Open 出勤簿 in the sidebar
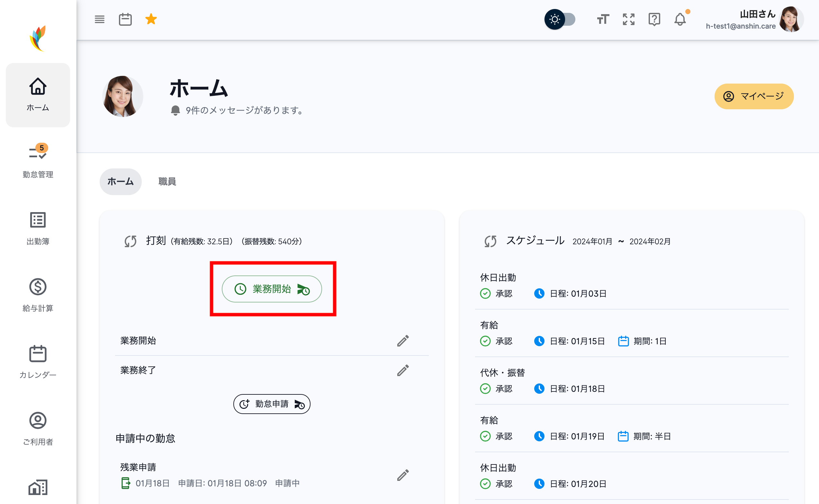819x504 pixels. coord(38,228)
